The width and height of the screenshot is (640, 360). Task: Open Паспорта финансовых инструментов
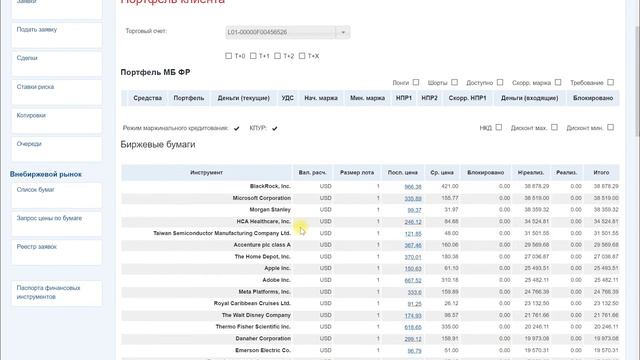57,293
